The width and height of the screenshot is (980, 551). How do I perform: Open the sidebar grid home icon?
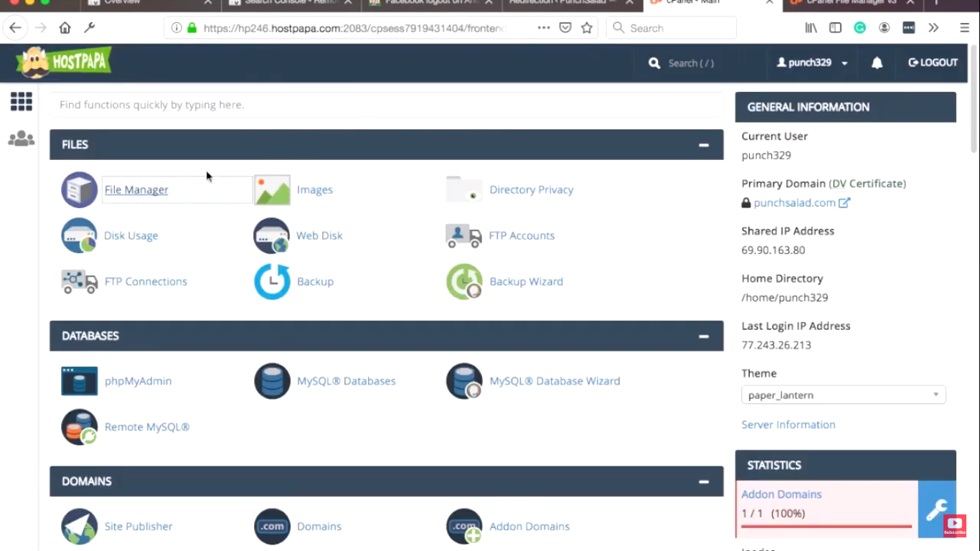(21, 102)
